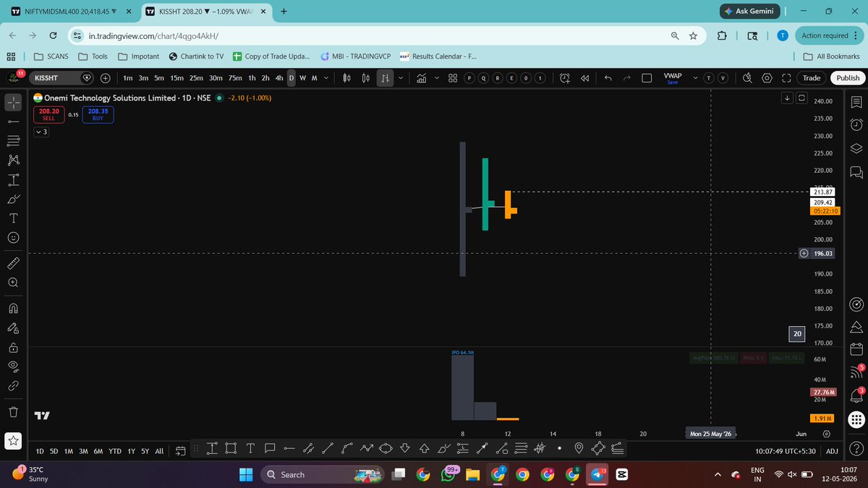This screenshot has height=488, width=868.
Task: Open the SCANS bookmark folder
Action: click(51, 56)
